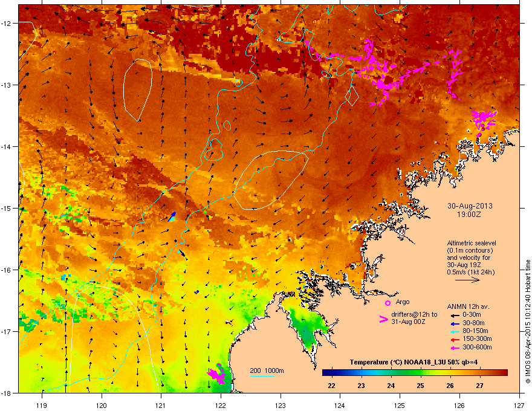The height and width of the screenshot is (411, 532).
Task: Select the red 150-300m arrow legend symbol
Action: tap(455, 340)
